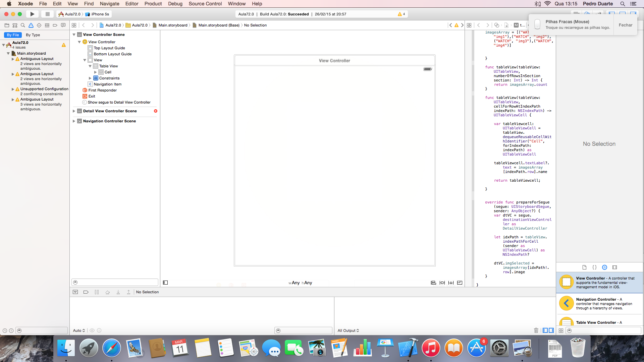Toggle the console pane
Viewport: 644px width, 362px height.
tap(551, 330)
